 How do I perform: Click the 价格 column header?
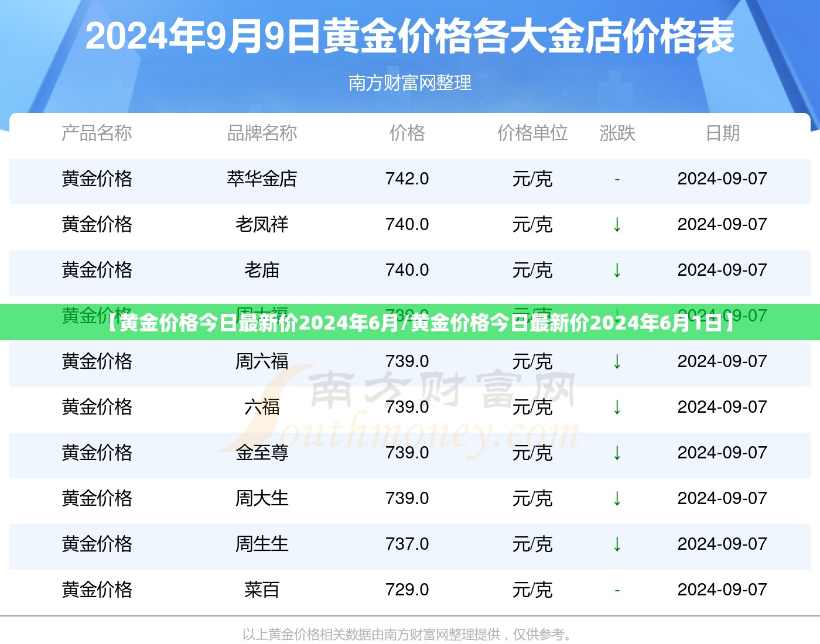coord(407,133)
